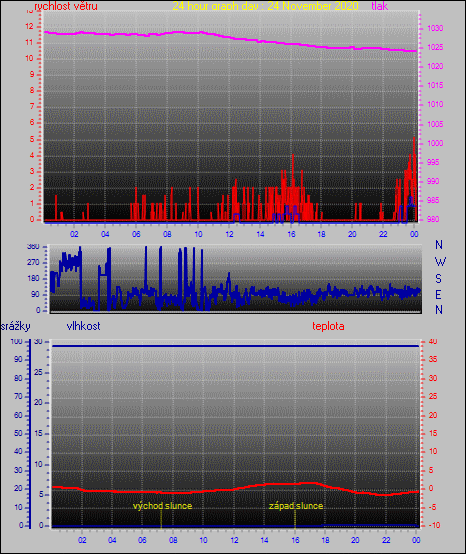
Task: Click the red 'teplota' temperature label
Action: pos(328,326)
